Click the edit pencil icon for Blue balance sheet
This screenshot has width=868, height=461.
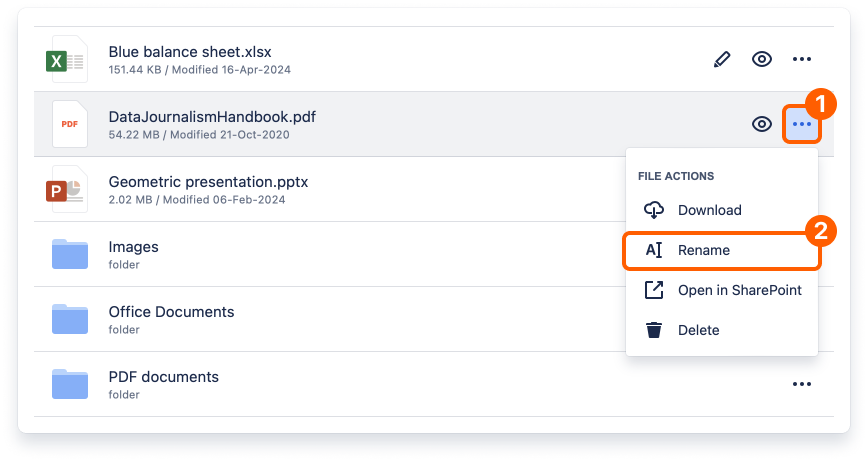click(x=722, y=59)
